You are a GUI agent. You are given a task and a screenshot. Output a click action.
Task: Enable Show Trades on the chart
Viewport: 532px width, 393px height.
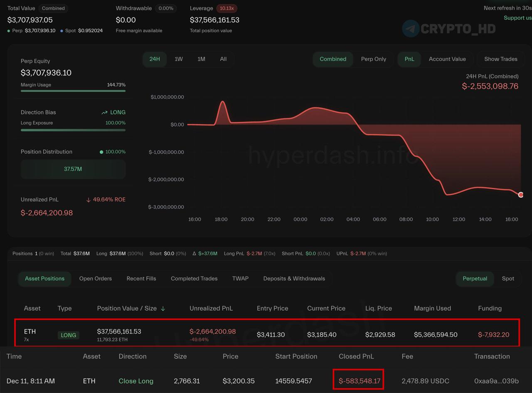pyautogui.click(x=500, y=59)
